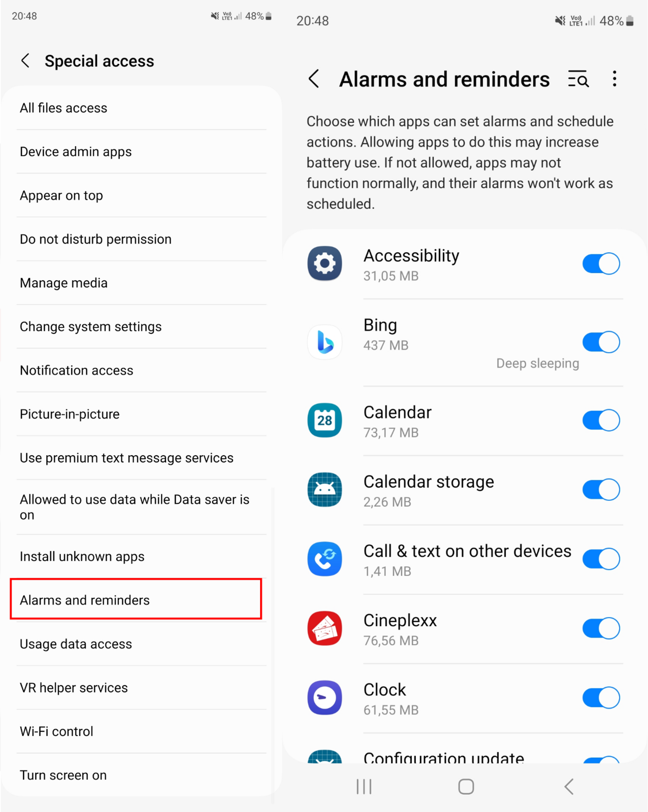Go back from Special access screen
The height and width of the screenshot is (812, 648).
tap(25, 61)
